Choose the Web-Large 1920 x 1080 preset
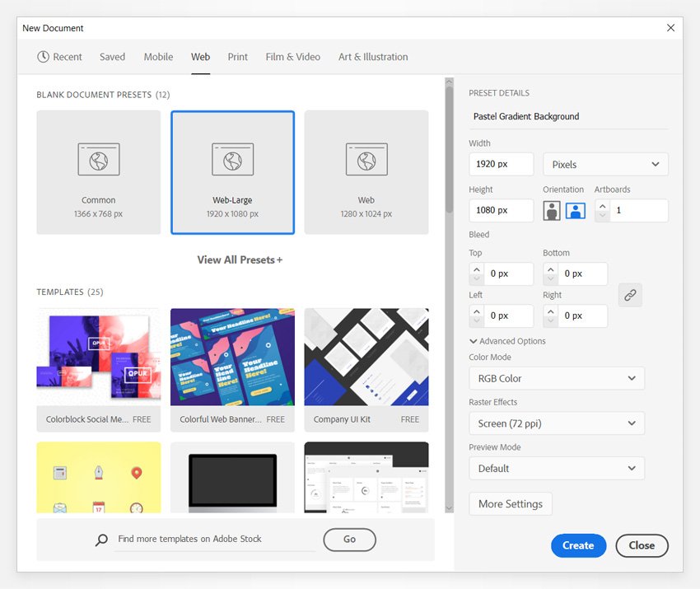 pyautogui.click(x=232, y=172)
